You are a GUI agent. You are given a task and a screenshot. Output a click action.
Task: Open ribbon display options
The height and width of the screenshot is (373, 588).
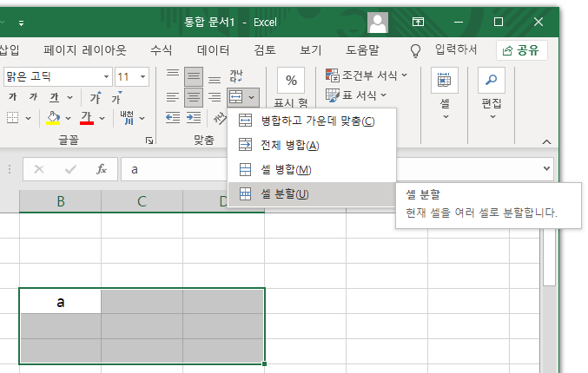418,22
